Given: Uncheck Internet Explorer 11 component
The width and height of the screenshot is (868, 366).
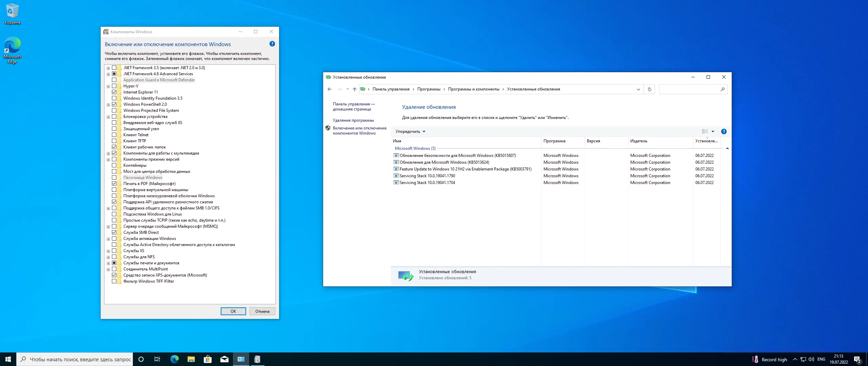Looking at the screenshot, I should click(x=114, y=92).
